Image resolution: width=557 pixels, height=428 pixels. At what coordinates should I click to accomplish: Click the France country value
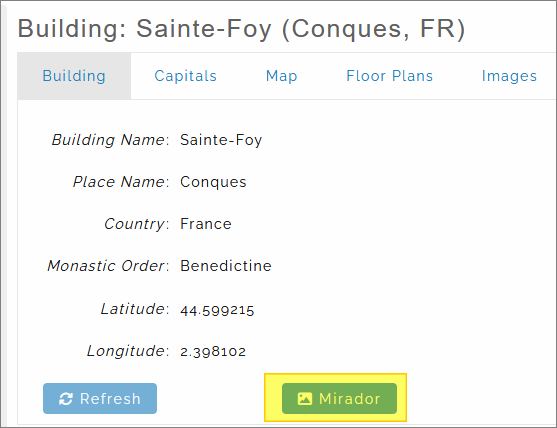pyautogui.click(x=206, y=224)
